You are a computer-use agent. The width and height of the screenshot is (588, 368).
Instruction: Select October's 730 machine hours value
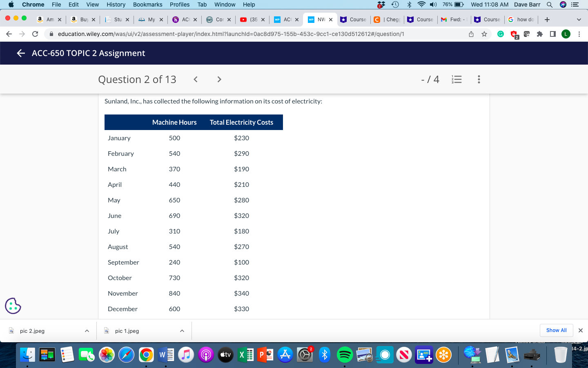point(174,278)
